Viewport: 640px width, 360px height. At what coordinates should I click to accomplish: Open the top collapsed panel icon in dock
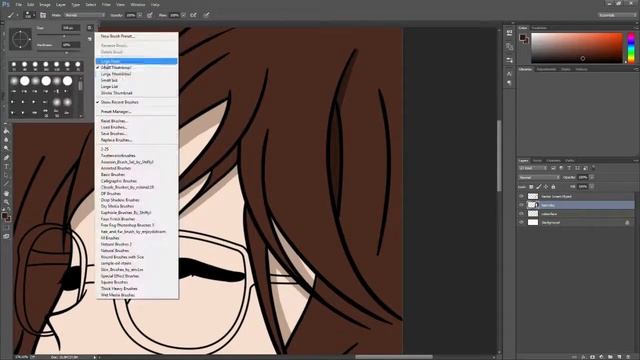(509, 33)
